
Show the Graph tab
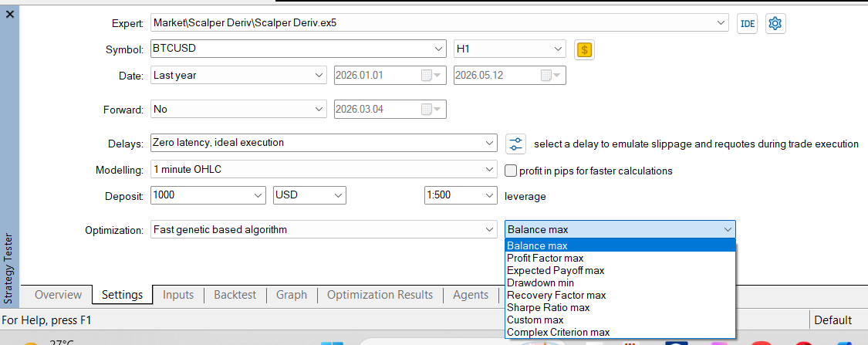point(292,295)
